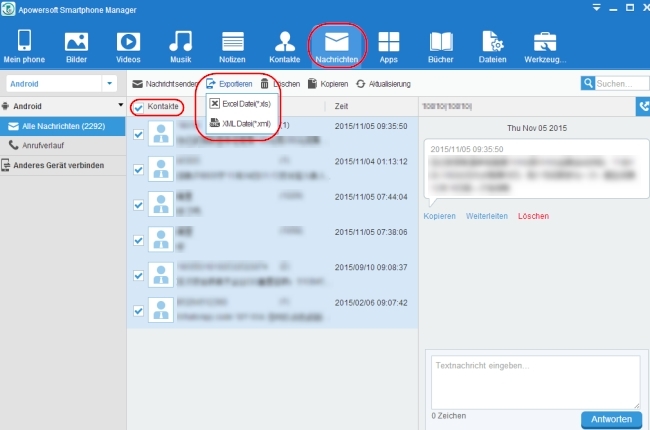Uncheck message dated 2015/09/10 09:08:37
Viewport: 650px width, 430px height.
(x=138, y=275)
